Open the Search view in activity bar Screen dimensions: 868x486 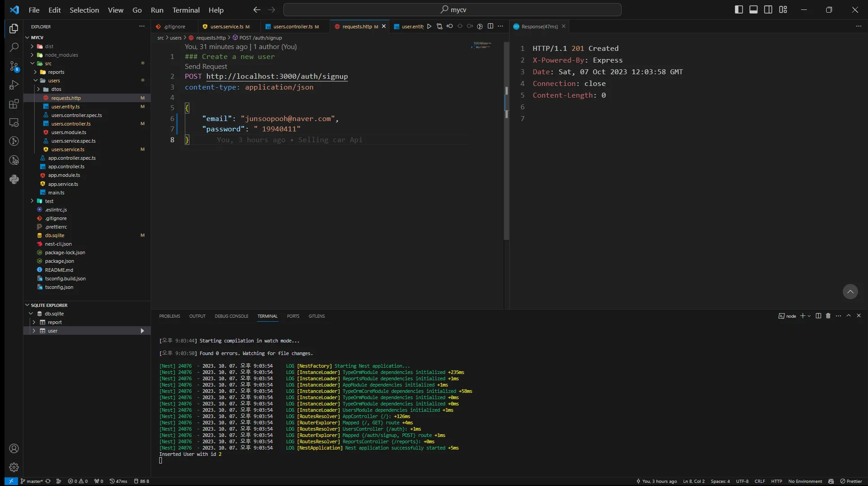(13, 47)
